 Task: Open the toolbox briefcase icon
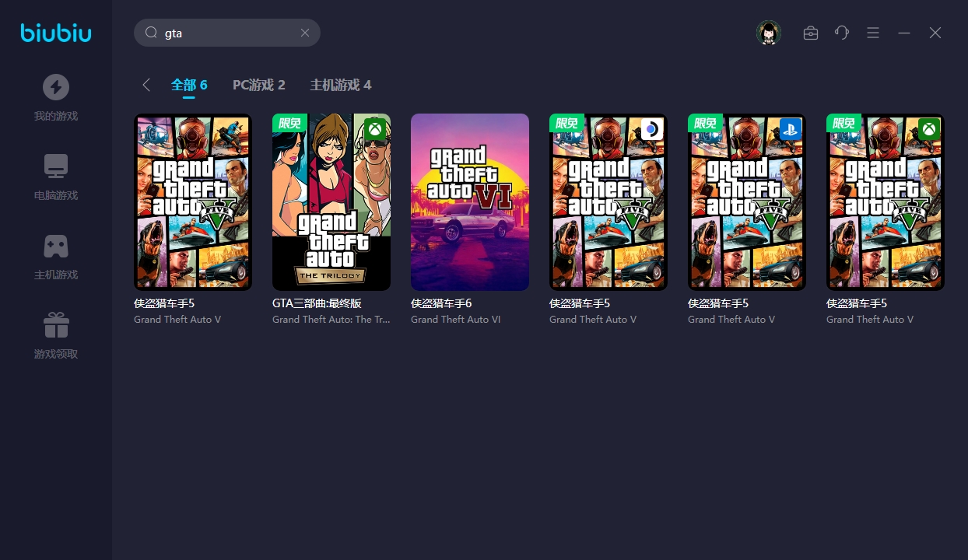[811, 33]
